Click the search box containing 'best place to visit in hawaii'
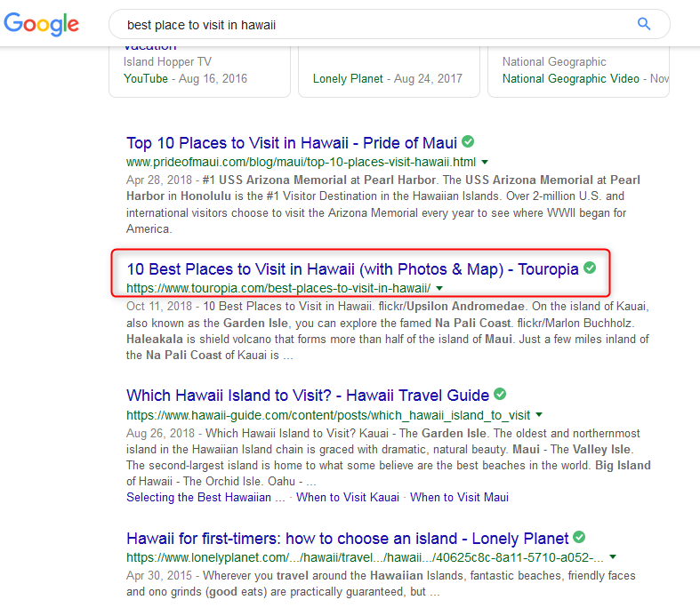 pos(390,24)
